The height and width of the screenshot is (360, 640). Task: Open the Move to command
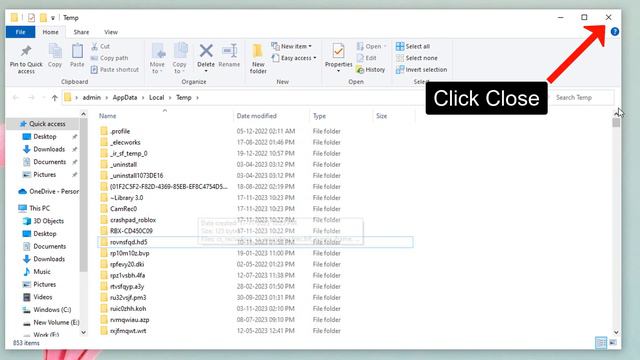pos(157,58)
